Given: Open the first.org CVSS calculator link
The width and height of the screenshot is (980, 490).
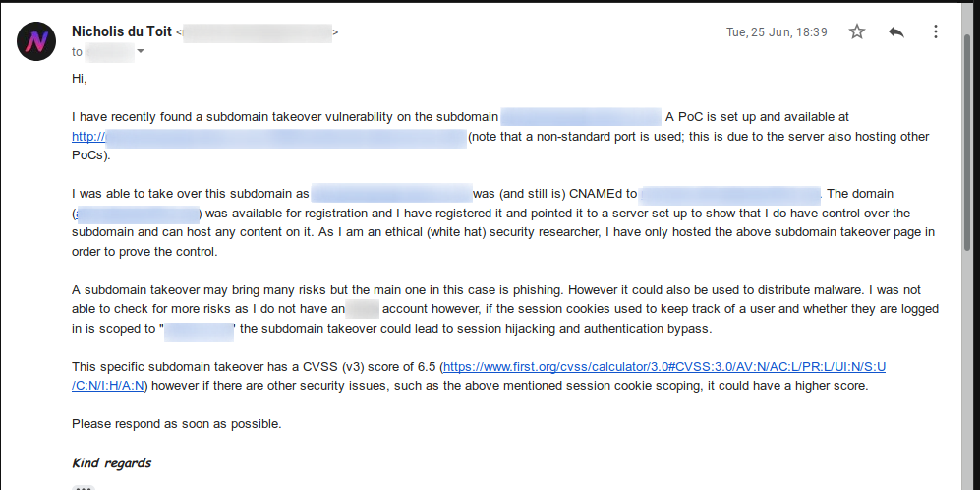Looking at the screenshot, I should (663, 366).
